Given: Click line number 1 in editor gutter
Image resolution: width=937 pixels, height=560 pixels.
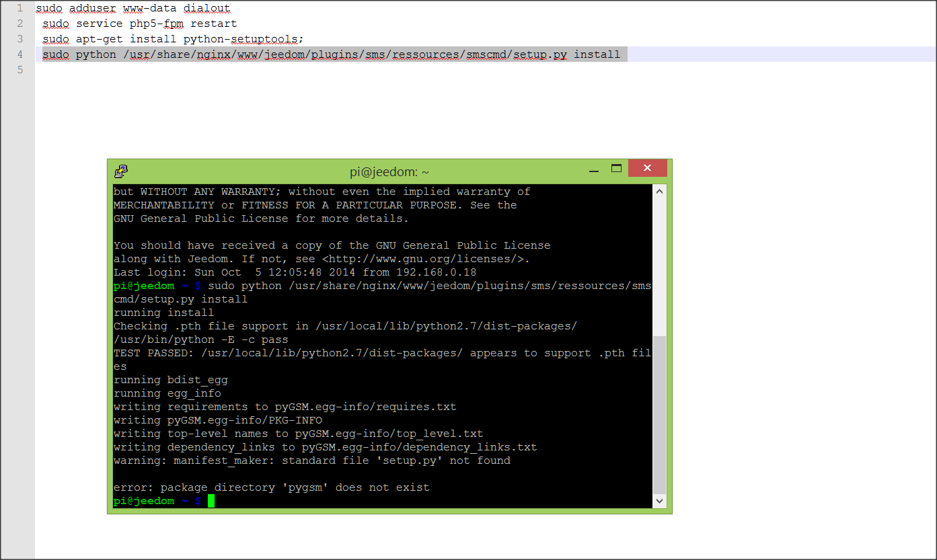Looking at the screenshot, I should click(x=20, y=8).
